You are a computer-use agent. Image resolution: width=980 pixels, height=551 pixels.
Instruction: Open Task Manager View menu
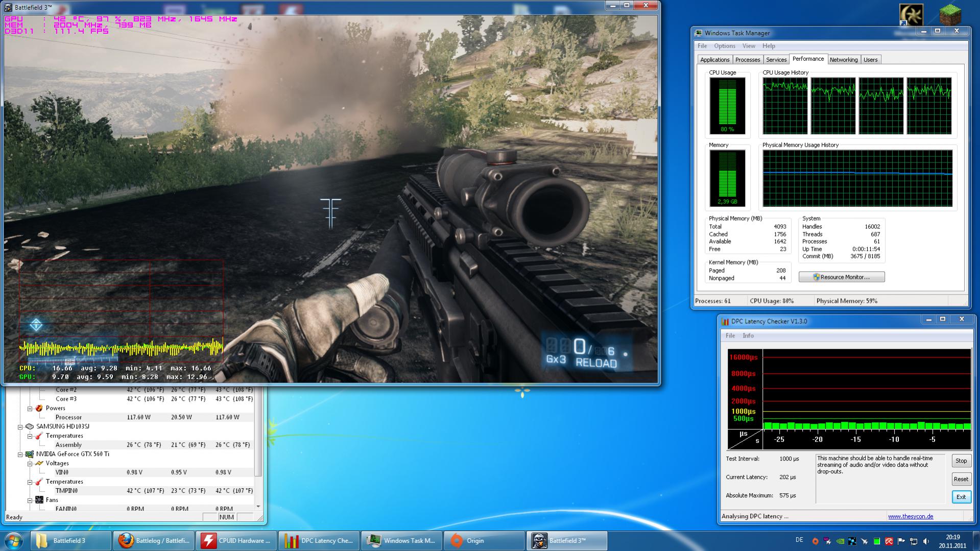click(x=749, y=46)
